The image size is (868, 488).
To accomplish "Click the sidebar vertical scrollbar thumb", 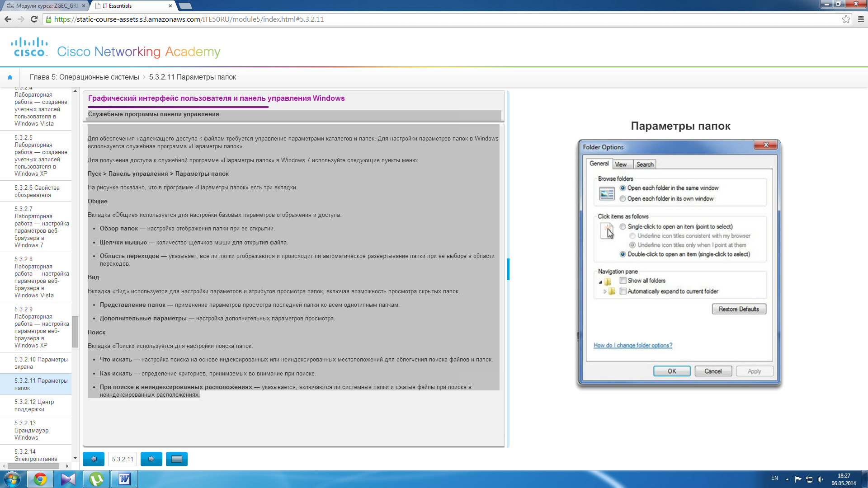I will pyautogui.click(x=75, y=332).
